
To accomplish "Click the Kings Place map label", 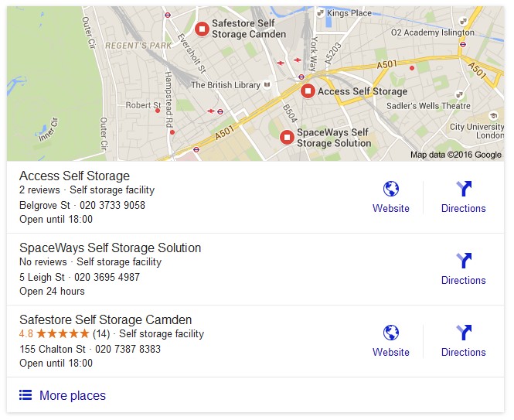I will point(349,13).
